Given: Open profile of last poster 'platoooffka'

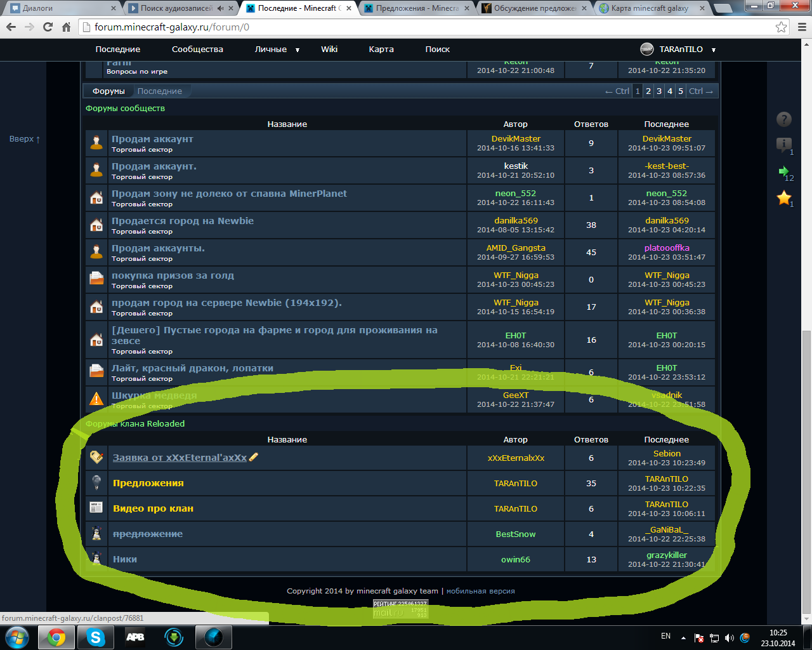Looking at the screenshot, I should 667,248.
